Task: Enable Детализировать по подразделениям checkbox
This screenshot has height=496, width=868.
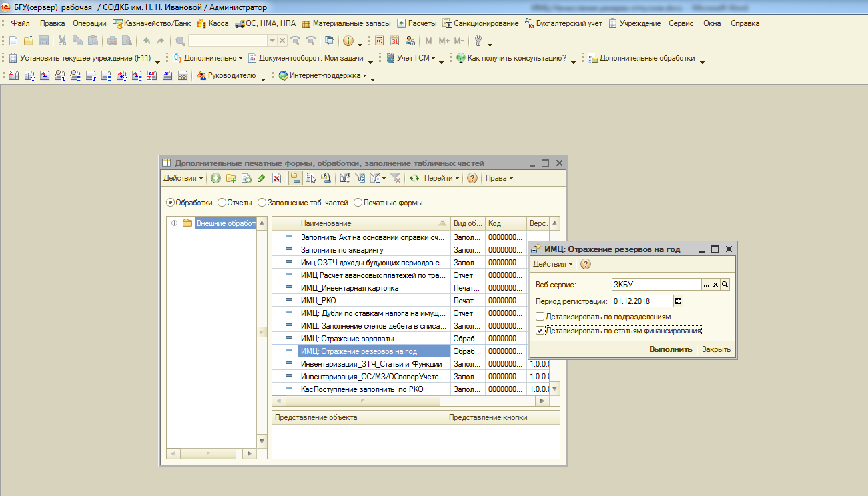Action: point(540,317)
